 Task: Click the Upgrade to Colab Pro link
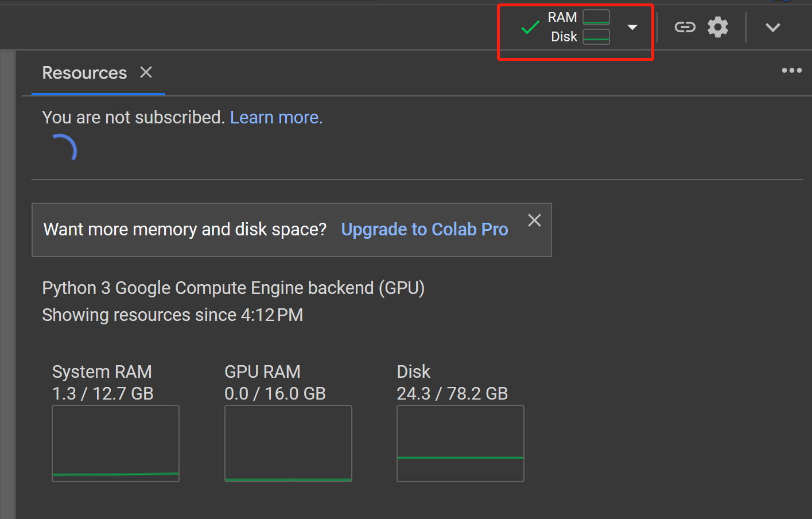pos(424,230)
